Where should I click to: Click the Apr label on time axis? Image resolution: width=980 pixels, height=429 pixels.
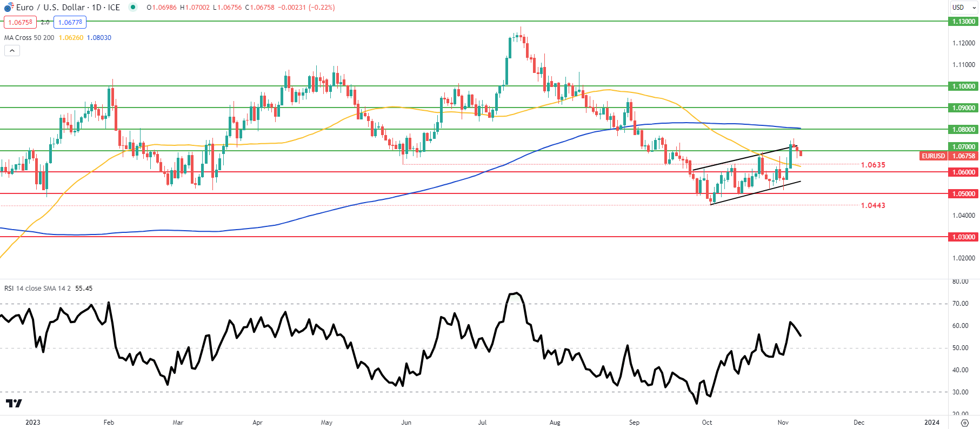click(258, 423)
